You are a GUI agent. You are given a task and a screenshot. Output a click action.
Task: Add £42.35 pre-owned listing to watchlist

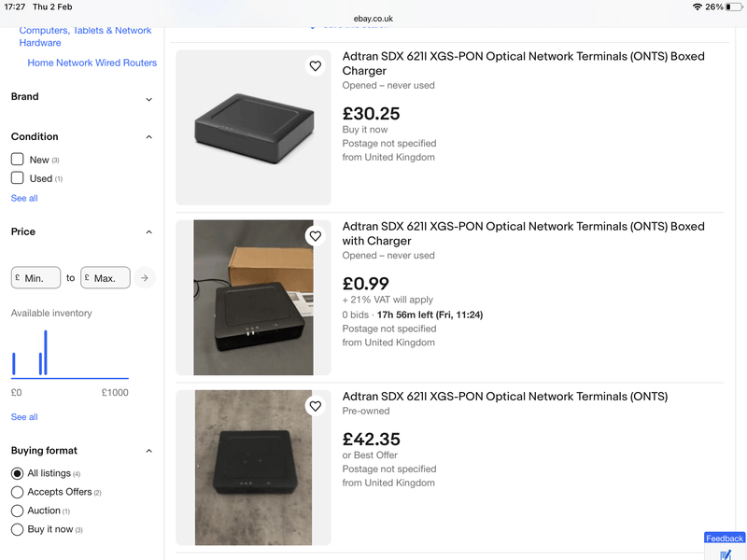coord(316,406)
